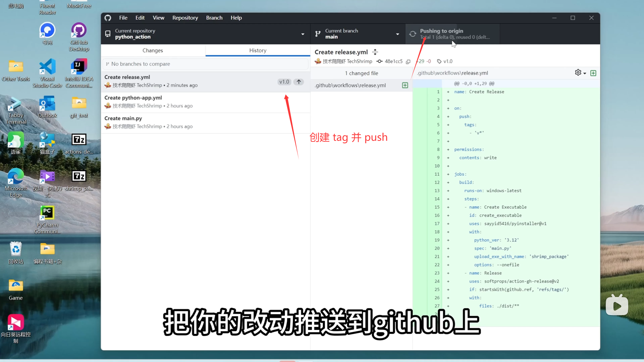
Task: Expand the Current branch dropdown
Action: [x=358, y=34]
